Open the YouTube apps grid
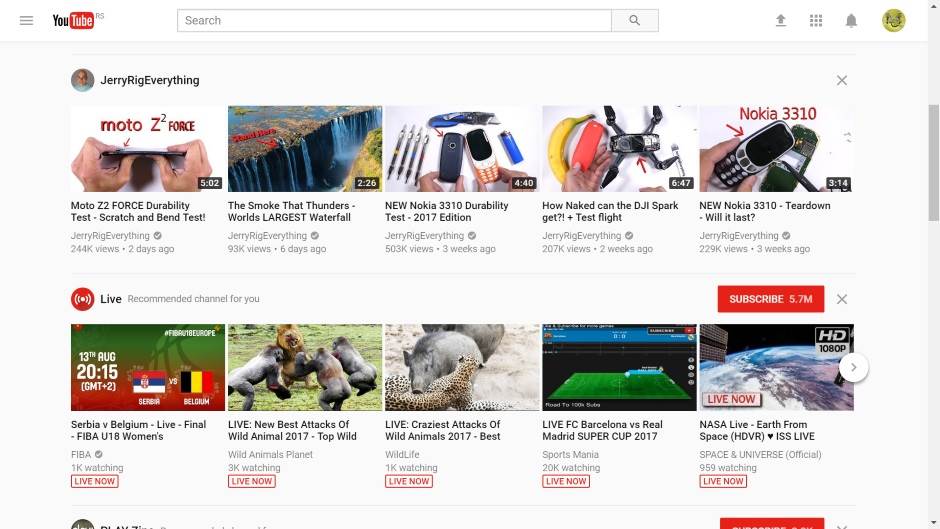Screen dimensions: 940x529 pos(816,20)
